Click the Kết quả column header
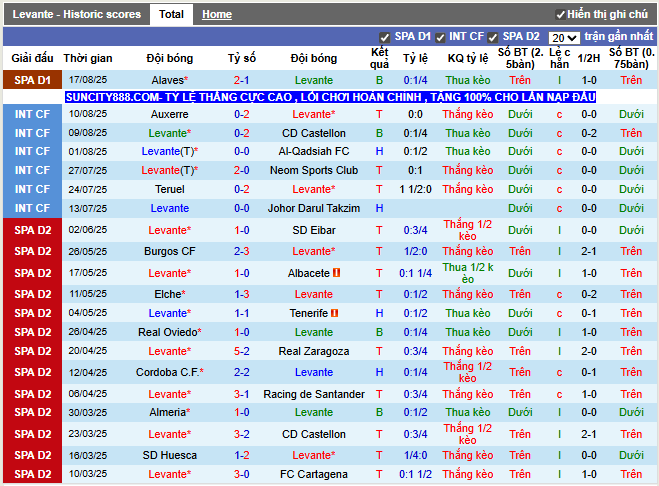 pos(379,58)
